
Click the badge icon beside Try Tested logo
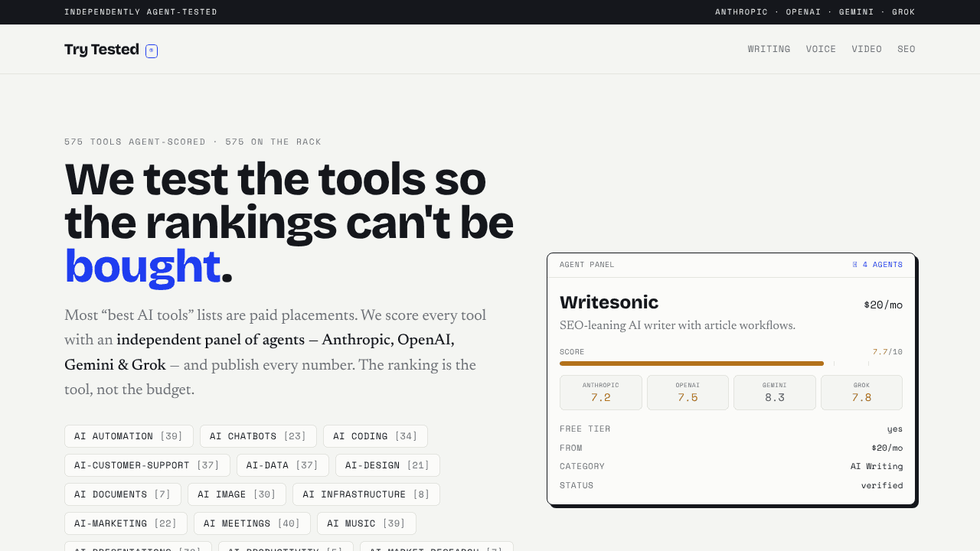152,51
